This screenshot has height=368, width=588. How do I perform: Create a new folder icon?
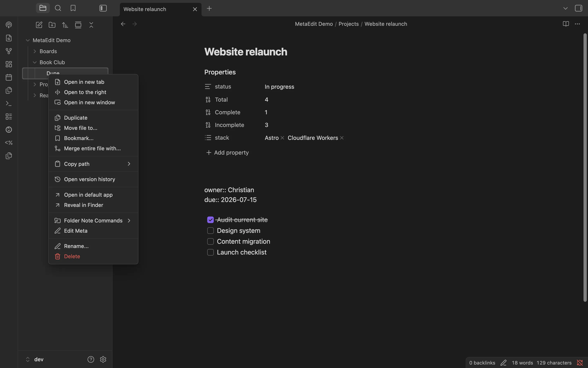[52, 25]
